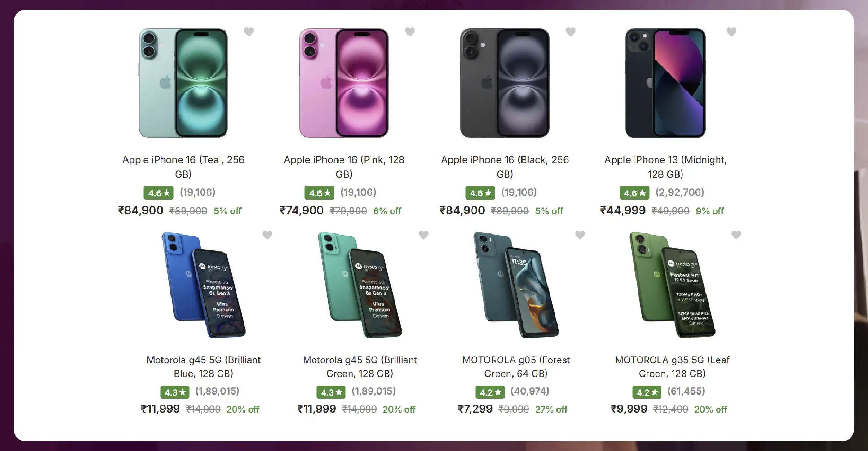
Task: Click 4.6 rating badge on iPhone 13
Action: coord(634,193)
